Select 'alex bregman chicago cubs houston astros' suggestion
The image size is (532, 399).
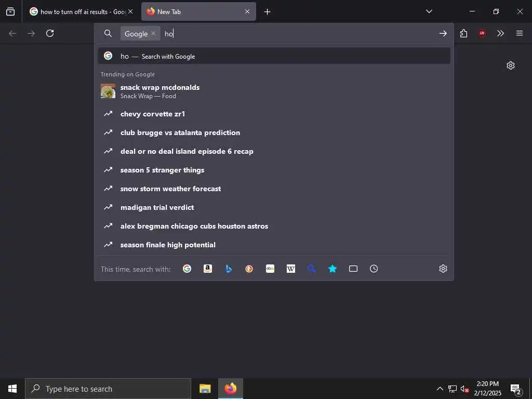click(x=274, y=226)
